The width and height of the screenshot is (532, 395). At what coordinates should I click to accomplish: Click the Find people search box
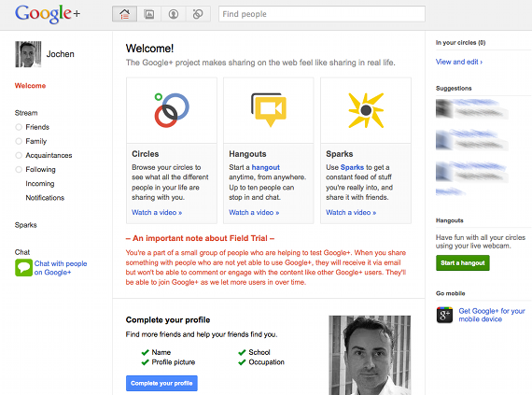pos(322,14)
